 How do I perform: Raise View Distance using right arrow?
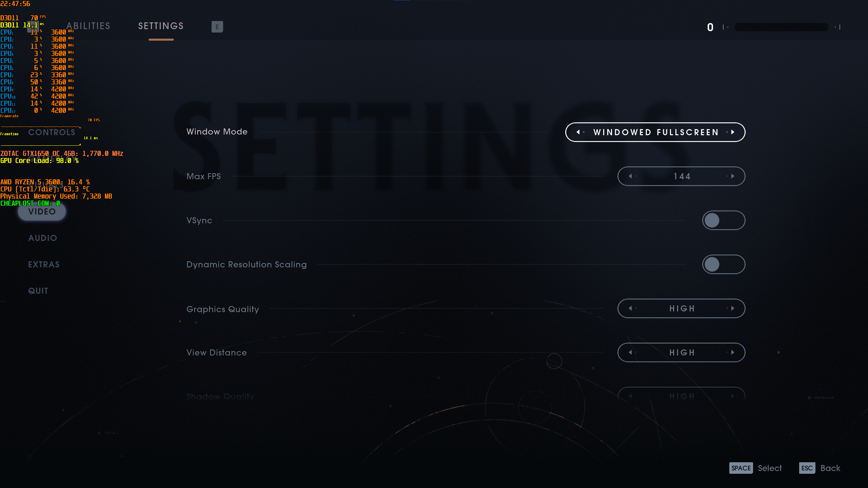tap(733, 352)
